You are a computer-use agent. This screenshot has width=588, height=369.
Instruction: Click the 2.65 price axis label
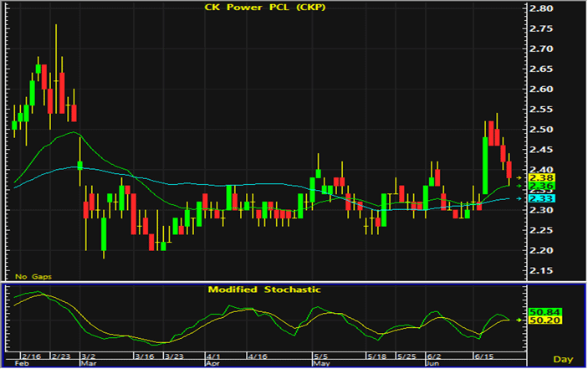[x=541, y=69]
